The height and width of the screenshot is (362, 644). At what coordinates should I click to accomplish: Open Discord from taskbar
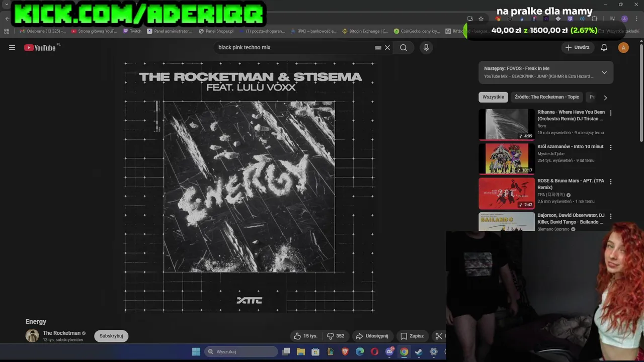[389, 351]
